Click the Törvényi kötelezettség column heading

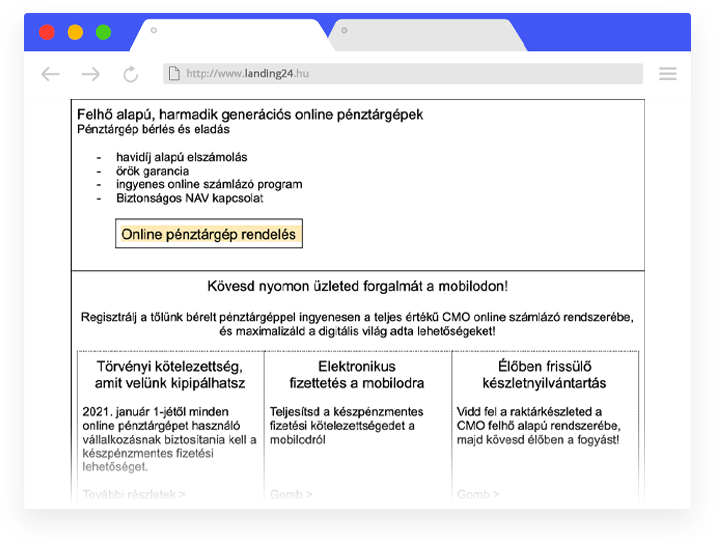coord(169,375)
